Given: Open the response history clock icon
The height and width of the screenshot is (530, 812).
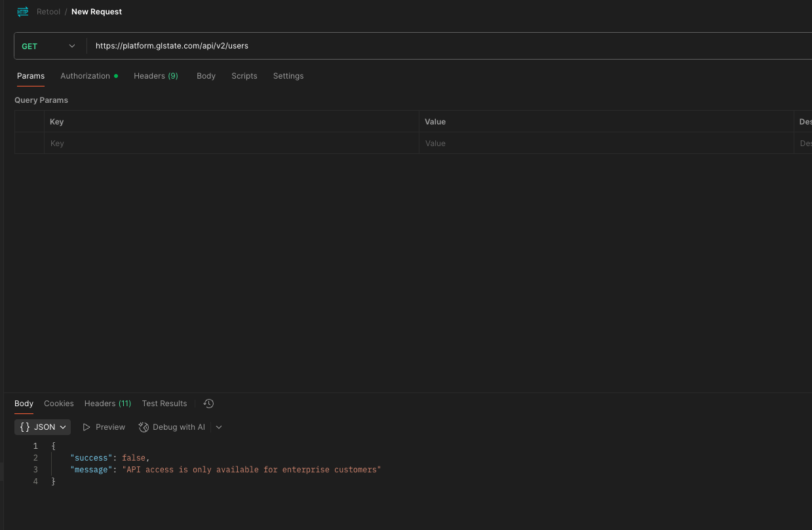Looking at the screenshot, I should (x=209, y=404).
